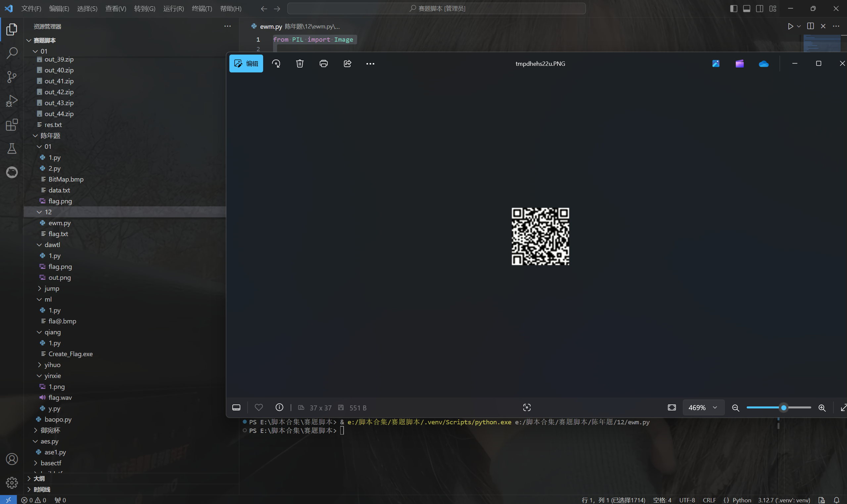This screenshot has width=847, height=504.
Task: Open the 终端(T) menu
Action: (202, 9)
